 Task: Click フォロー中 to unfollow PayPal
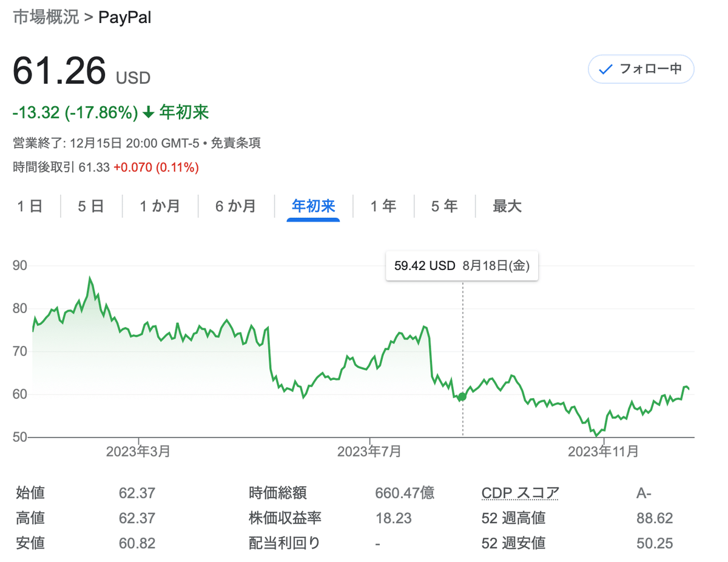click(641, 69)
